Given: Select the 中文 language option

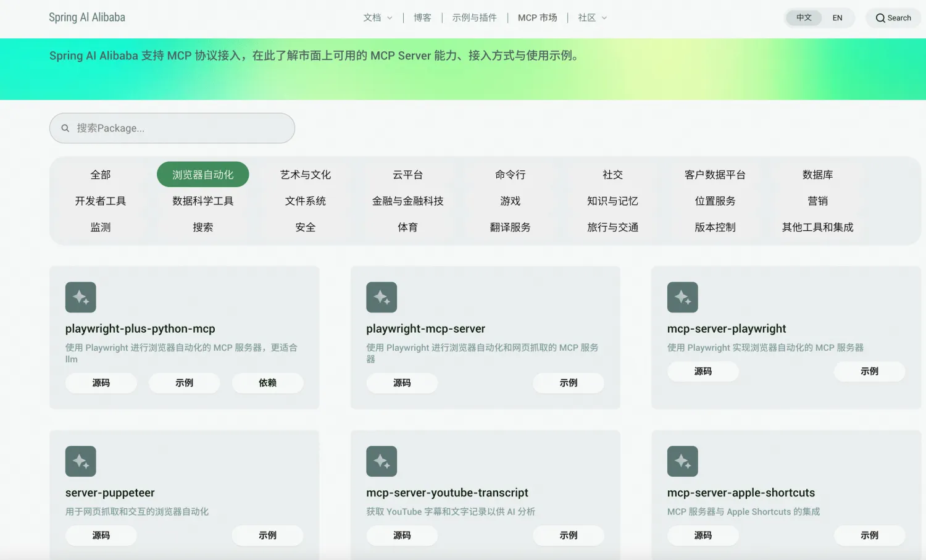Looking at the screenshot, I should click(804, 18).
